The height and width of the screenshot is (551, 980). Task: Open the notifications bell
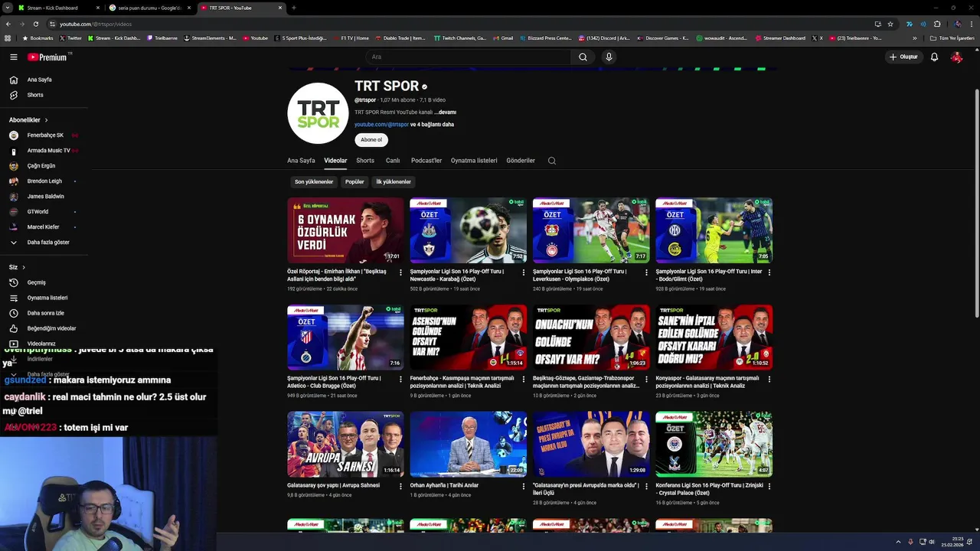click(934, 57)
